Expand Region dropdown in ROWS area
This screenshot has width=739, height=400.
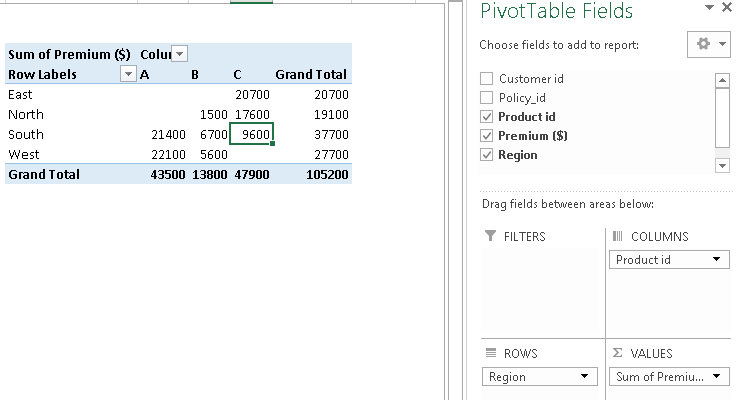(x=584, y=377)
